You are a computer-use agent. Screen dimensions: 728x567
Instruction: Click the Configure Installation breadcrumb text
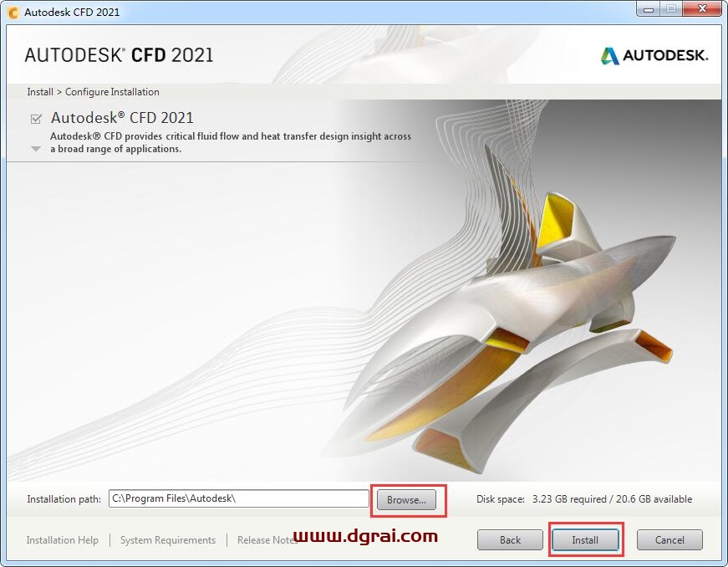(112, 92)
